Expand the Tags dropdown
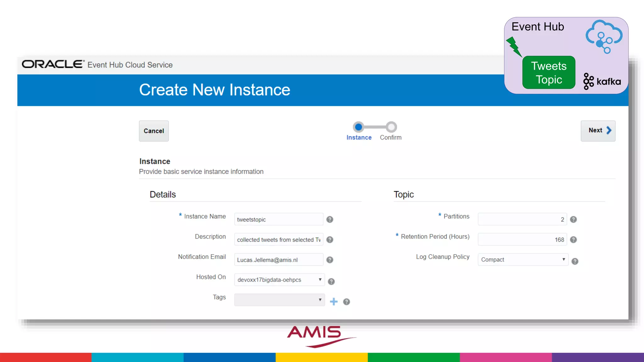644x362 pixels. [x=279, y=300]
